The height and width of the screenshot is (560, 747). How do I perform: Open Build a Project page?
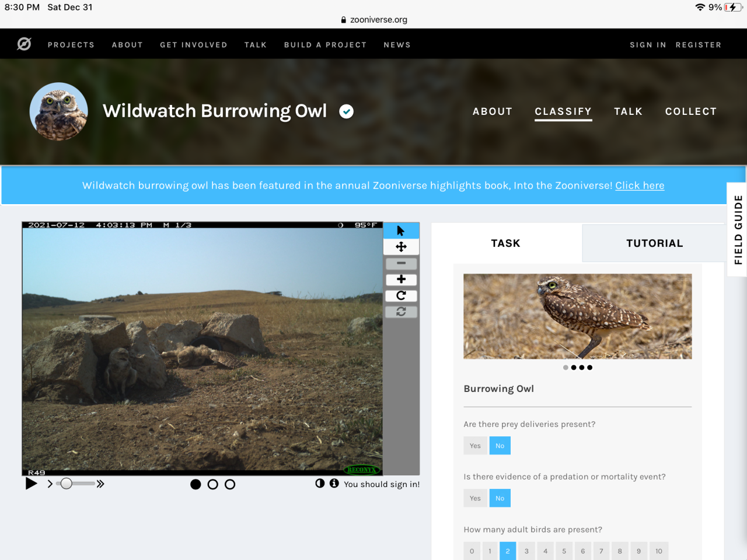tap(326, 45)
